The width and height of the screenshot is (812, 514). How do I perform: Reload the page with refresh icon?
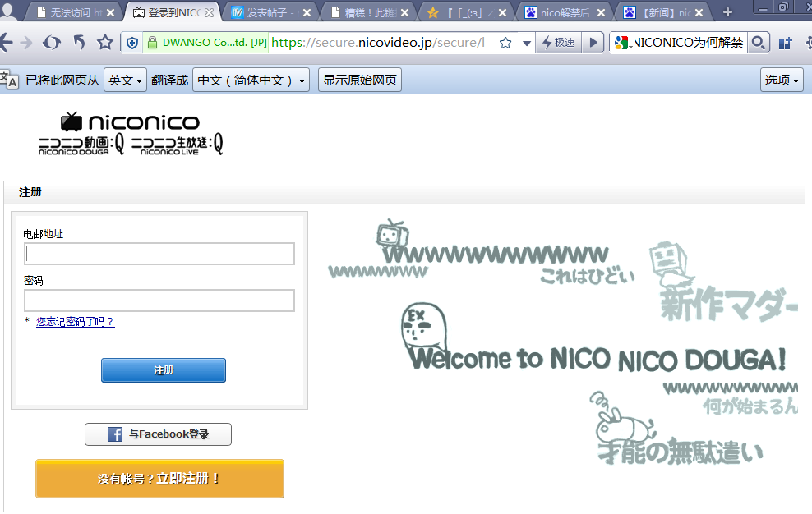(x=51, y=43)
